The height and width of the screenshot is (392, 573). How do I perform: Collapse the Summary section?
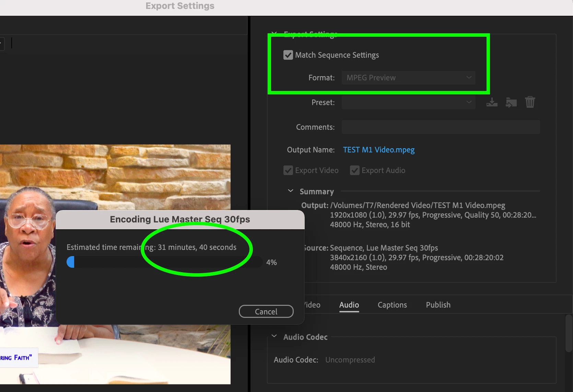pos(291,191)
